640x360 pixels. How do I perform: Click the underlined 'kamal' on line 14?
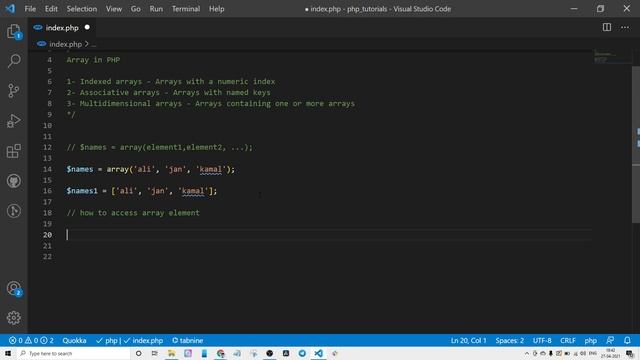point(211,169)
